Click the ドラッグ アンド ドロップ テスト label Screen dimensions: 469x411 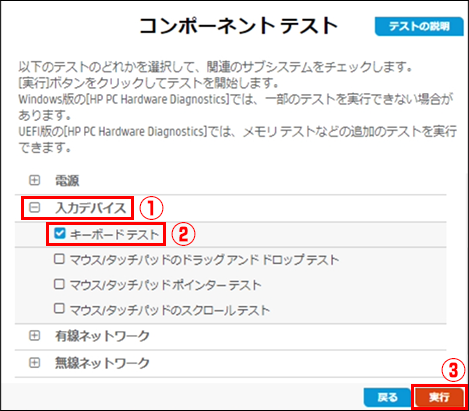point(204,260)
